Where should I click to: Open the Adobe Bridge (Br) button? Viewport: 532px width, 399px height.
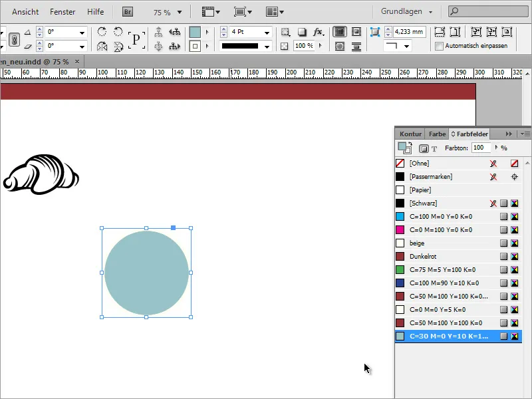coord(128,12)
